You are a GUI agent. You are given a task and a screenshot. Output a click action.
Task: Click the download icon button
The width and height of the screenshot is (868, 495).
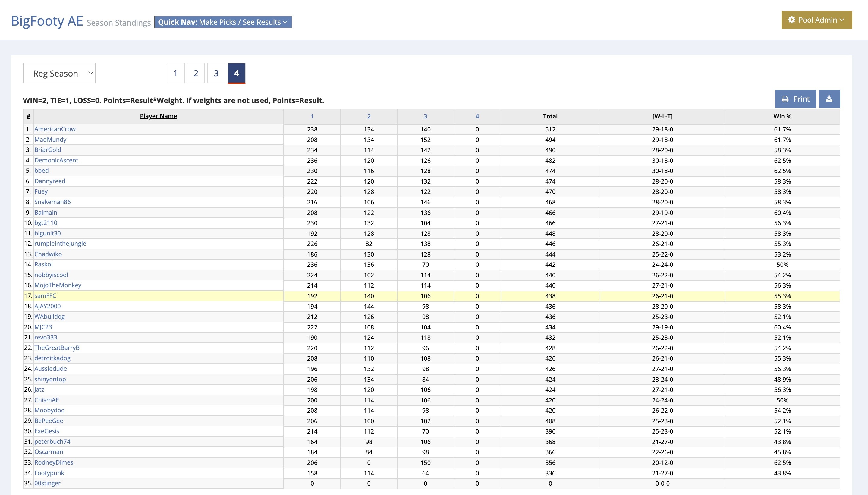pyautogui.click(x=829, y=99)
